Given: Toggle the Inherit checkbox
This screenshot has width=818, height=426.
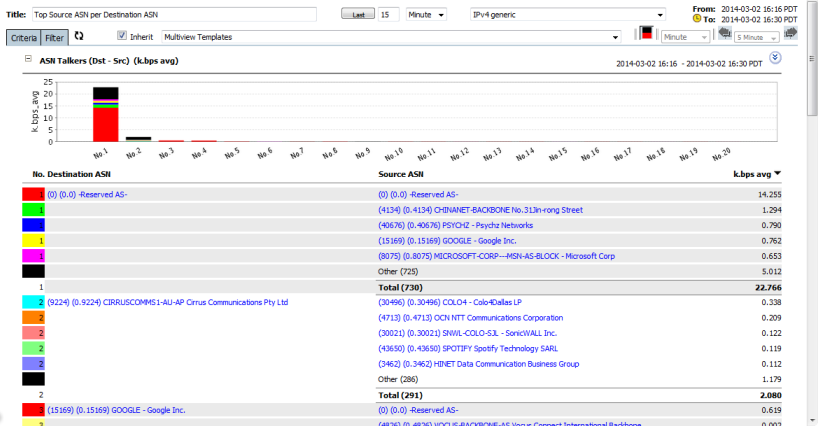Looking at the screenshot, I should pos(122,35).
